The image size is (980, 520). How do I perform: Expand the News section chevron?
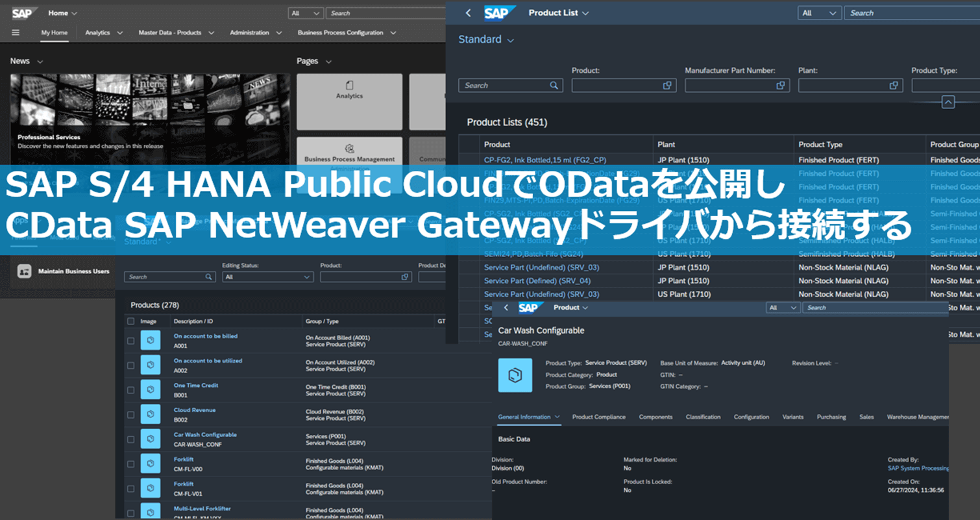coord(40,62)
